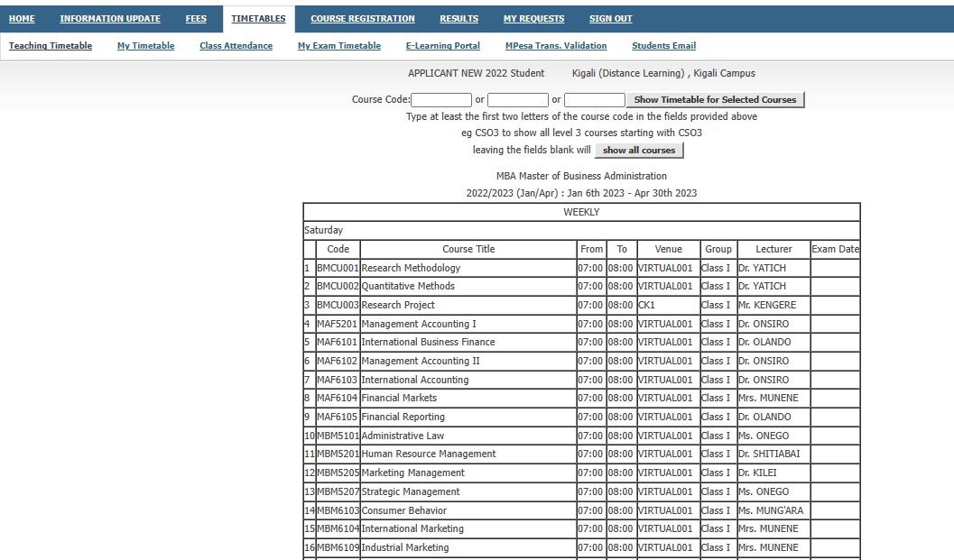954x560 pixels.
Task: Open MPesa Trans. Validation link
Action: click(556, 46)
